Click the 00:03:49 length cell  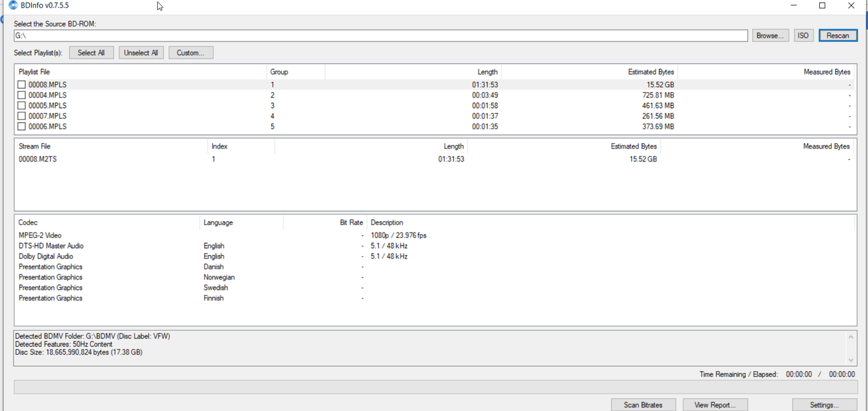coord(485,96)
